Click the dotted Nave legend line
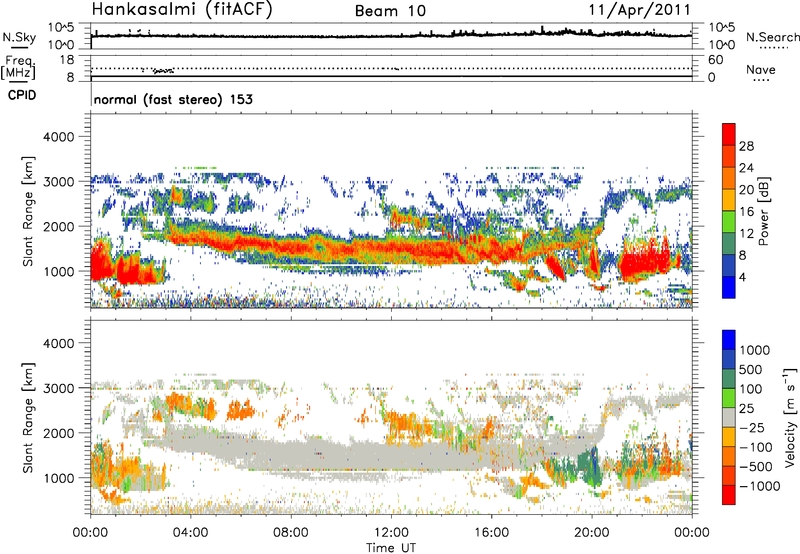The image size is (800, 554). pos(761,80)
